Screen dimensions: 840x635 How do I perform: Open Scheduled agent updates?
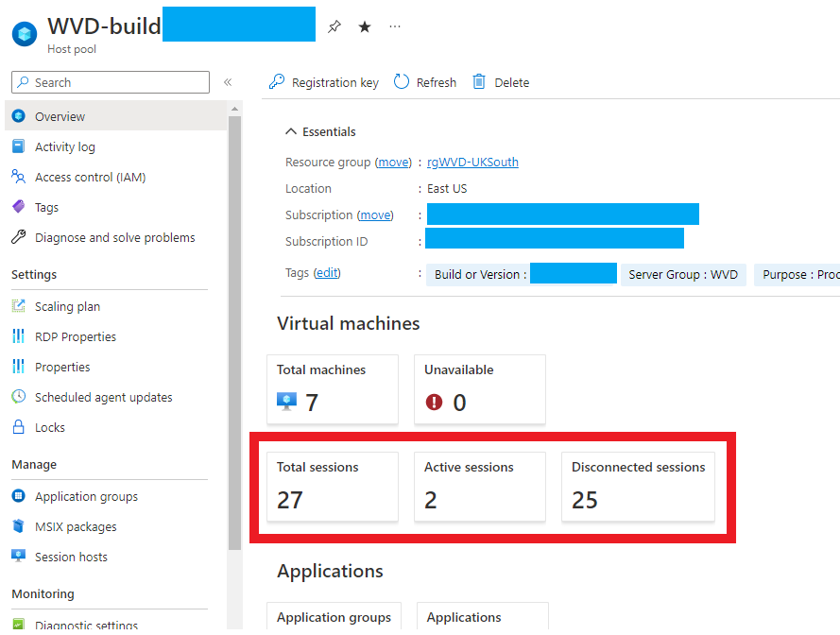tap(115, 397)
